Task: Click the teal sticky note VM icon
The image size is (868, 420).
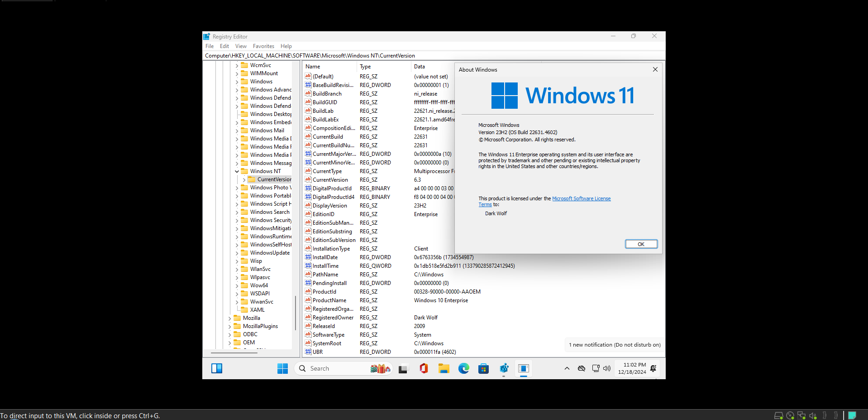Action: click(852, 415)
